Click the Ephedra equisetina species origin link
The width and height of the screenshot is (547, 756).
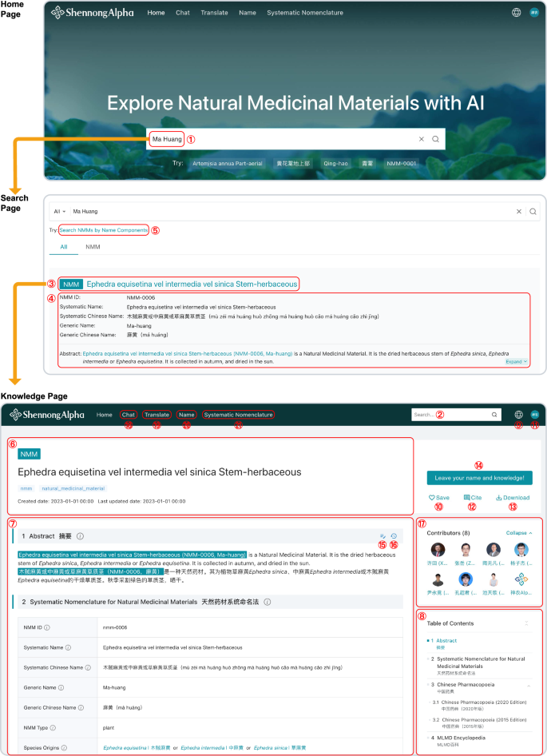click(137, 748)
